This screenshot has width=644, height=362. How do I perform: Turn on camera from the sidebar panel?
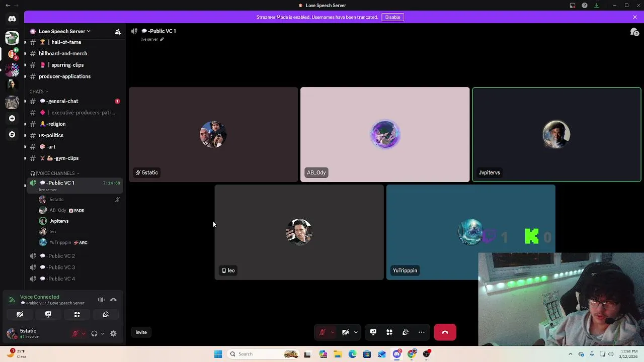pyautogui.click(x=20, y=314)
